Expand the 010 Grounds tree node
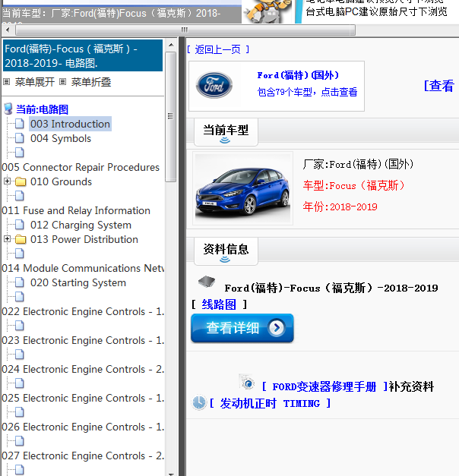 point(7,181)
